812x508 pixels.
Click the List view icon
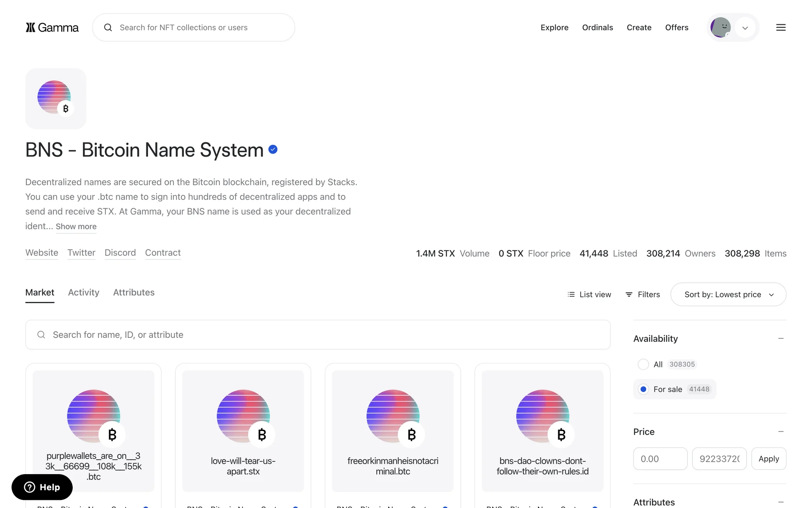pos(571,294)
